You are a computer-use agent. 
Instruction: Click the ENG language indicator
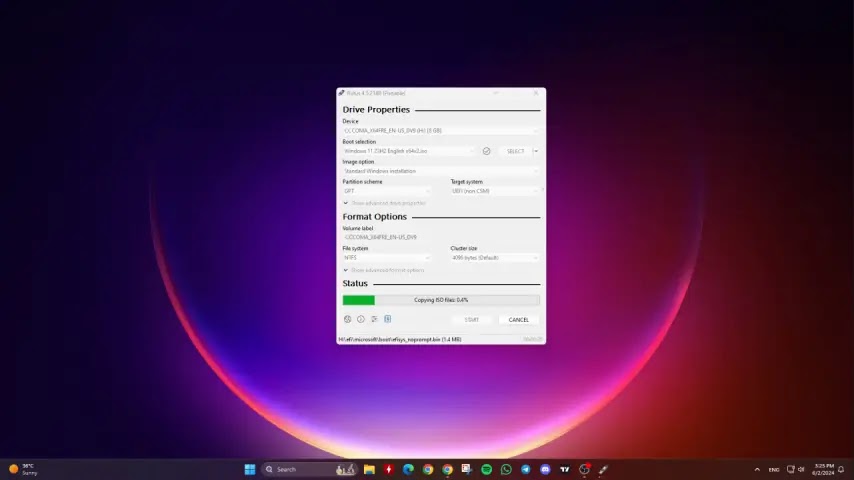pyautogui.click(x=773, y=470)
